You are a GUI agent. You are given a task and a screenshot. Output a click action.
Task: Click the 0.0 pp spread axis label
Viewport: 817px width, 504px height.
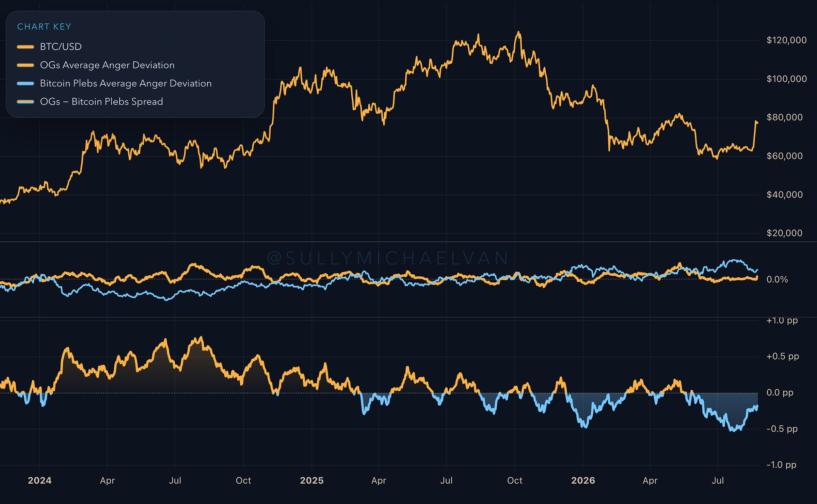780,393
